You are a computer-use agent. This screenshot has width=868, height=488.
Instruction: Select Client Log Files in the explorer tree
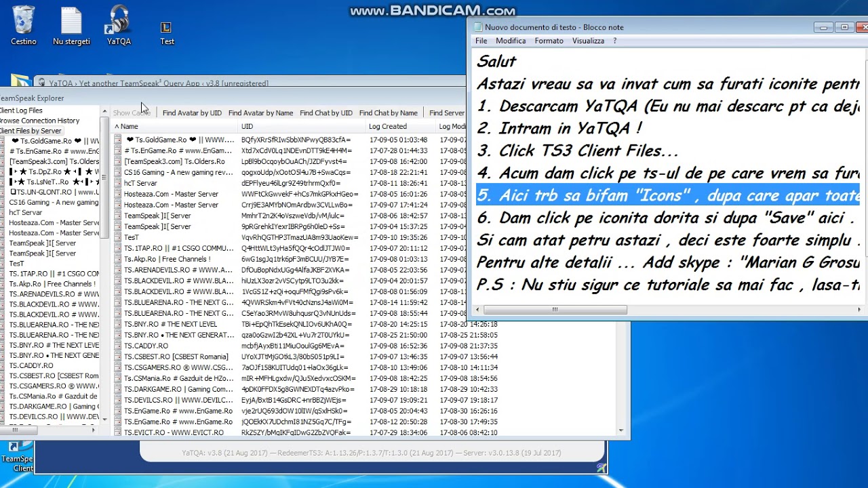(20, 110)
